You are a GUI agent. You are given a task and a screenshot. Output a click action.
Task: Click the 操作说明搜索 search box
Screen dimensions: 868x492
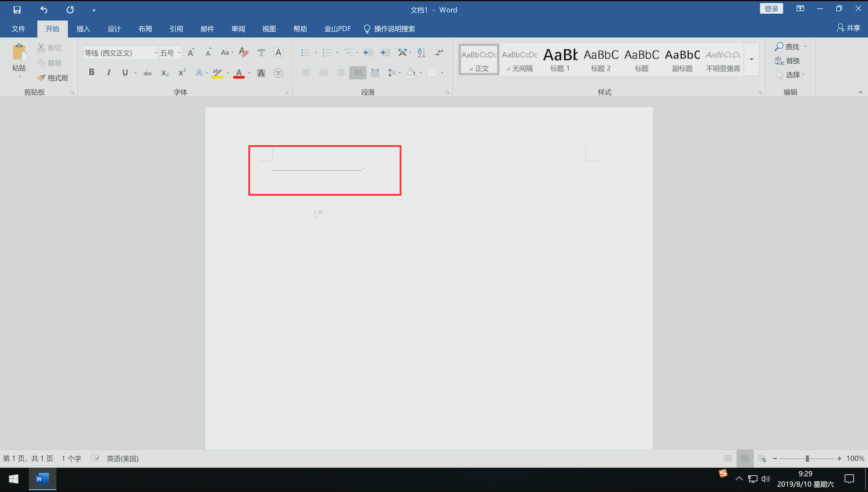389,29
